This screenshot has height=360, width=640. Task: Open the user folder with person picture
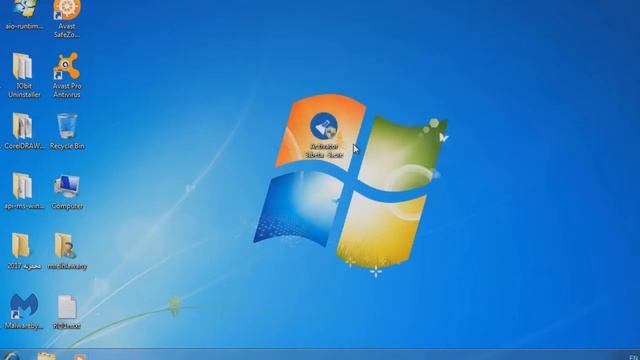tap(65, 246)
